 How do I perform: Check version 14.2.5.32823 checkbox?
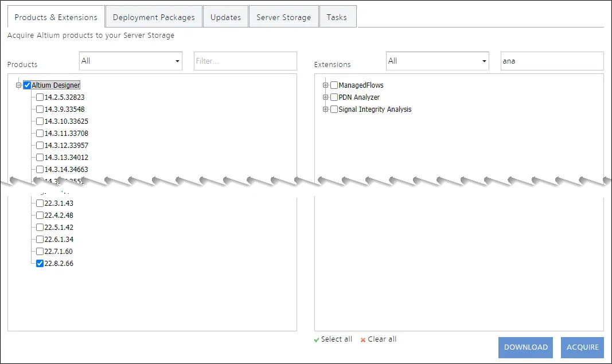40,97
